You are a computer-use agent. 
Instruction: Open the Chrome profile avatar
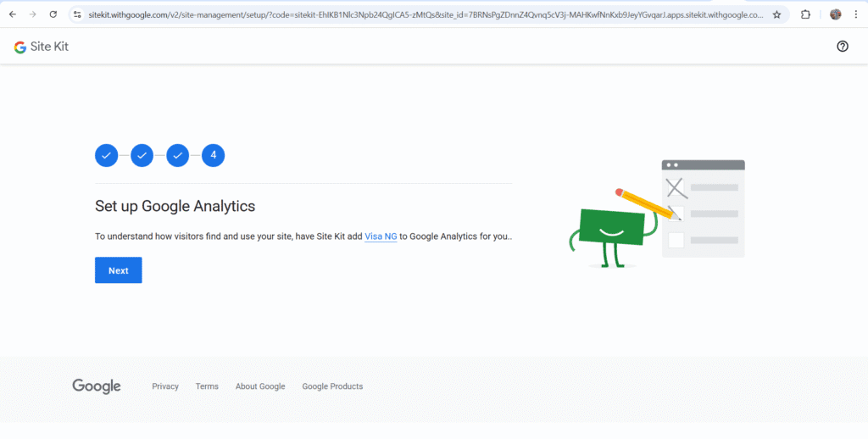click(835, 15)
